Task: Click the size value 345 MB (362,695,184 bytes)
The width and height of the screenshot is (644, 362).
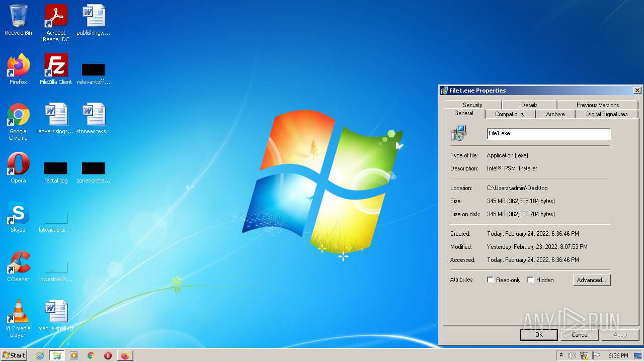Action: (x=521, y=201)
